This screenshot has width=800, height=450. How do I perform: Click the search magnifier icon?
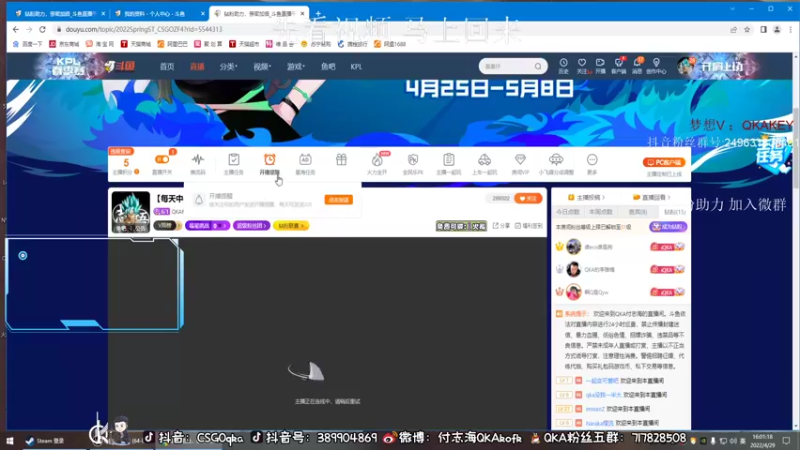click(x=538, y=66)
